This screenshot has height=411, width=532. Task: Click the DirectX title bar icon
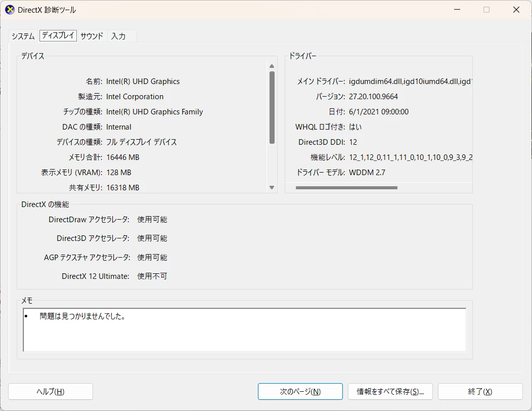[x=10, y=10]
